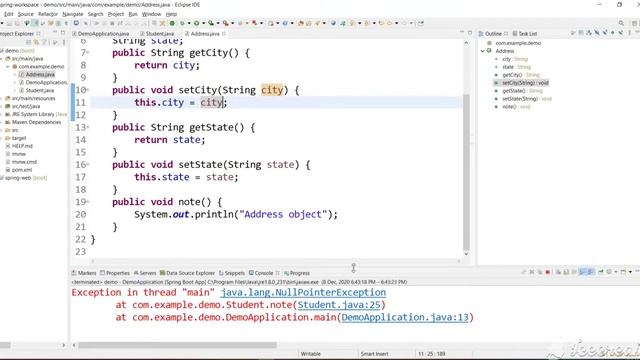The height and width of the screenshot is (360, 640).
Task: Fold the setState method at line 16
Action: pos(88,165)
